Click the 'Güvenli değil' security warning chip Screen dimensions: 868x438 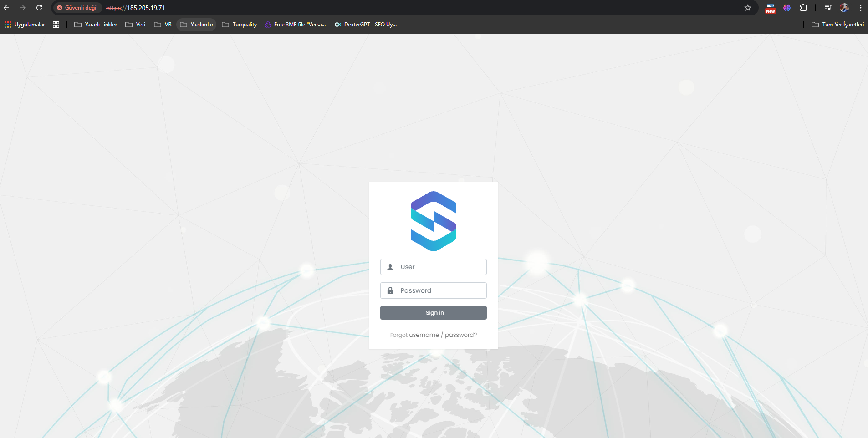pos(77,8)
